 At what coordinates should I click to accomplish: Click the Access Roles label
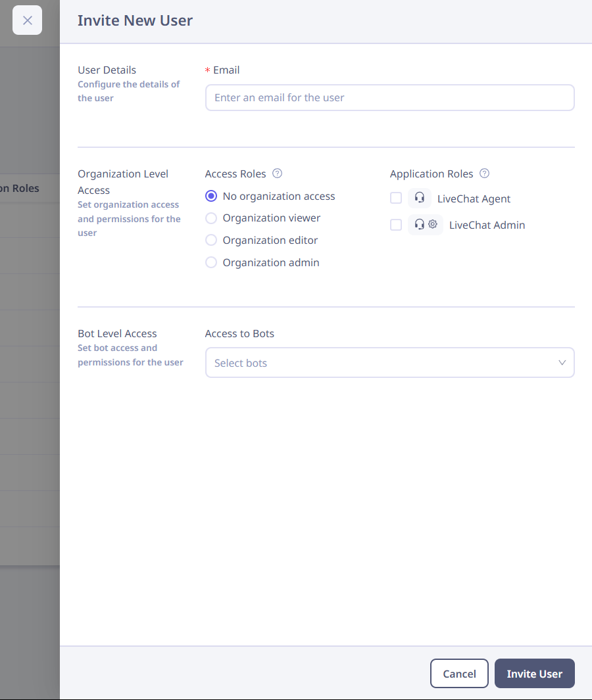pos(235,174)
